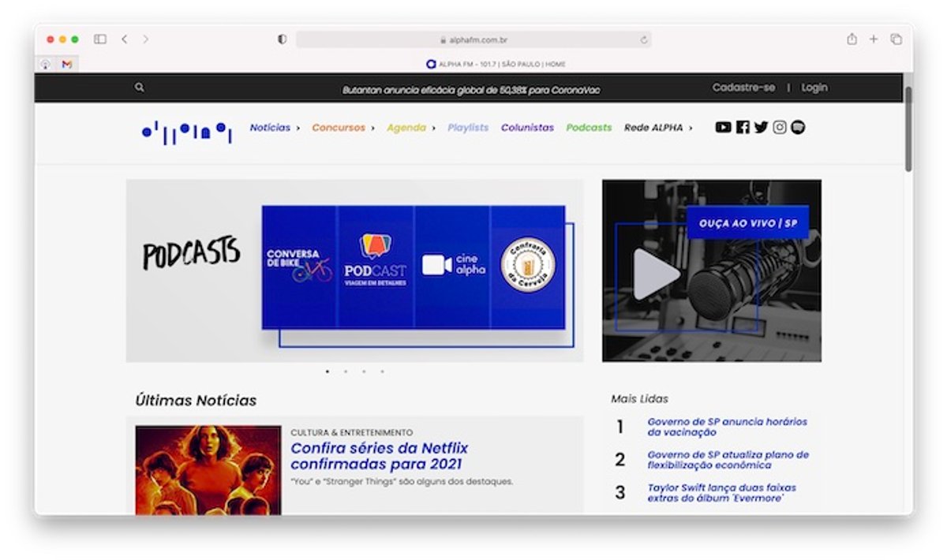The width and height of the screenshot is (947, 560).
Task: Open the pinned Gmail tab
Action: [x=67, y=64]
